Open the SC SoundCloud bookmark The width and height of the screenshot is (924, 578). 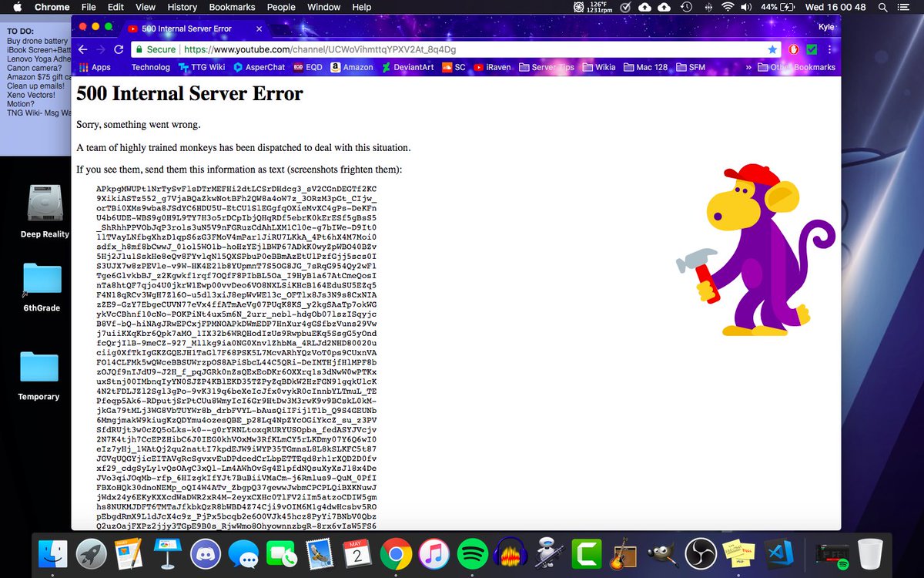(454, 67)
